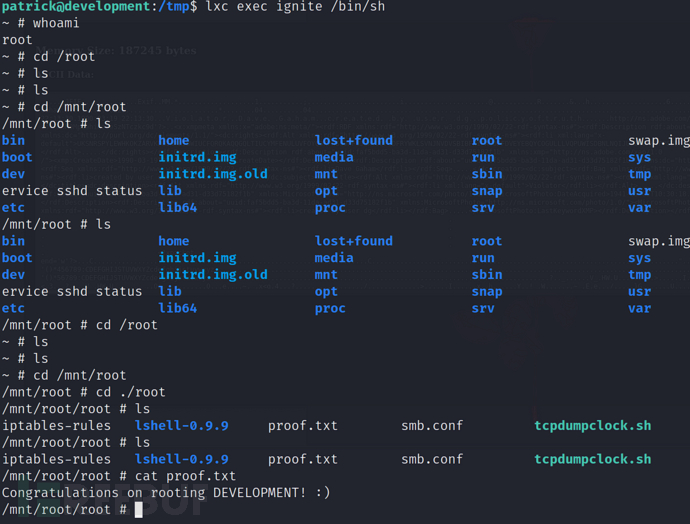Screen dimensions: 690x524
Task: Click the '/mnt/root # cd /root' command line
Action: 80,325
